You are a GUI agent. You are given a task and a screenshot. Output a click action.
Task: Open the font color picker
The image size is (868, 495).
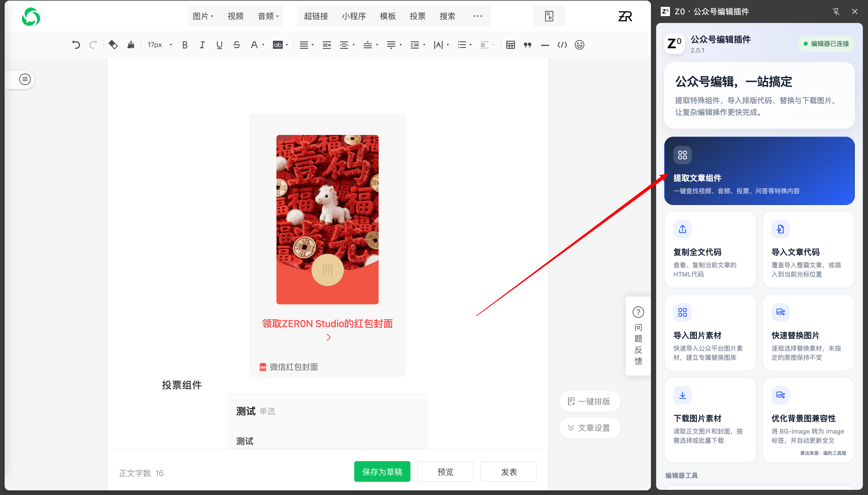click(x=257, y=45)
